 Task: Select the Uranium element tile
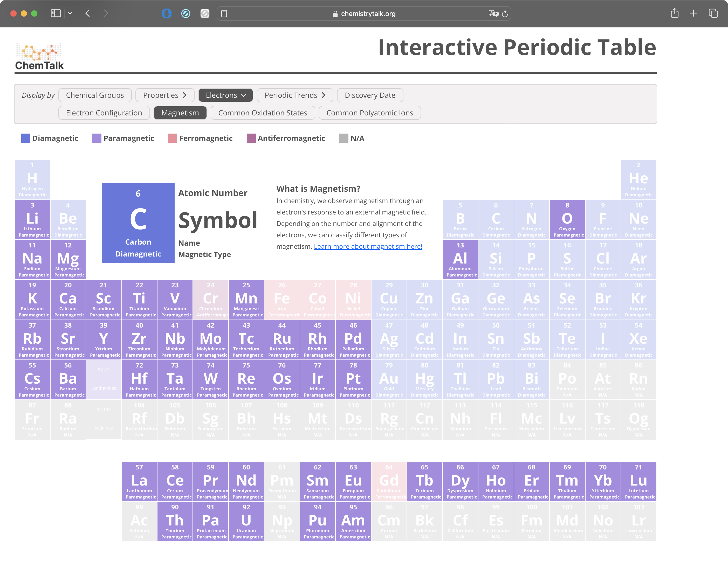coord(246,521)
